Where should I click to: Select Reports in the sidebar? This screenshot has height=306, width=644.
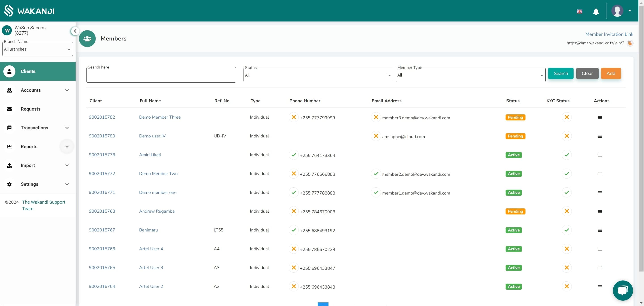tap(29, 146)
